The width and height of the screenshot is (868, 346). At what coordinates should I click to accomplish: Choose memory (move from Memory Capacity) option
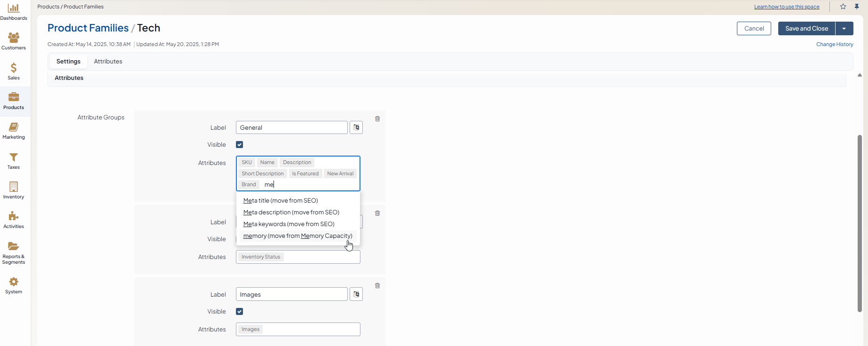pyautogui.click(x=297, y=236)
